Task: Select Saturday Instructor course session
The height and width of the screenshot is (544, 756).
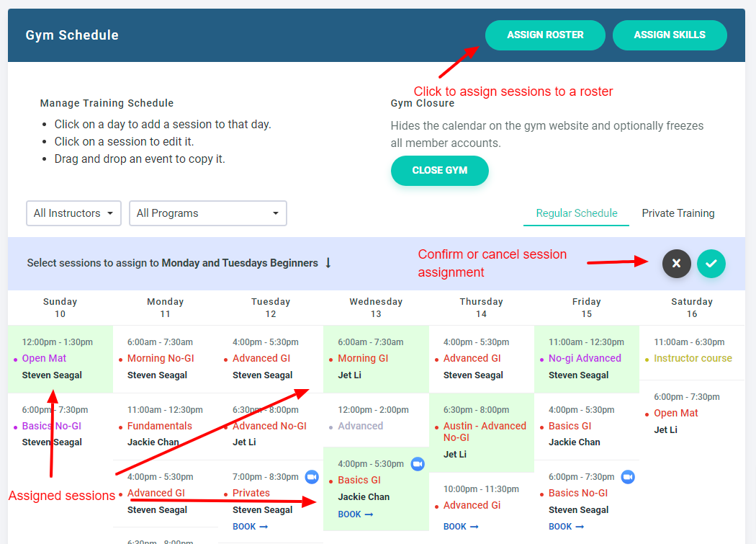Action: [692, 359]
